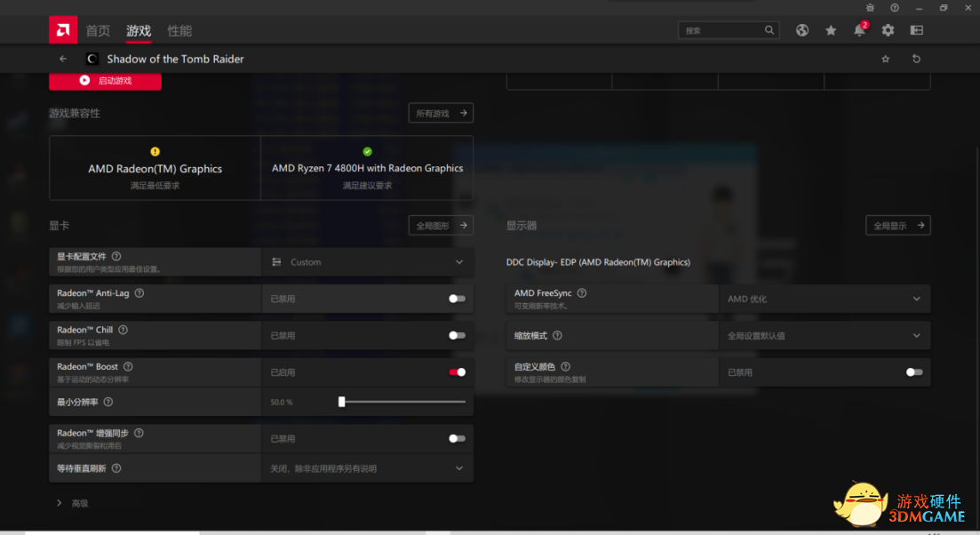
Task: Open the favorites star in top toolbar
Action: (831, 30)
